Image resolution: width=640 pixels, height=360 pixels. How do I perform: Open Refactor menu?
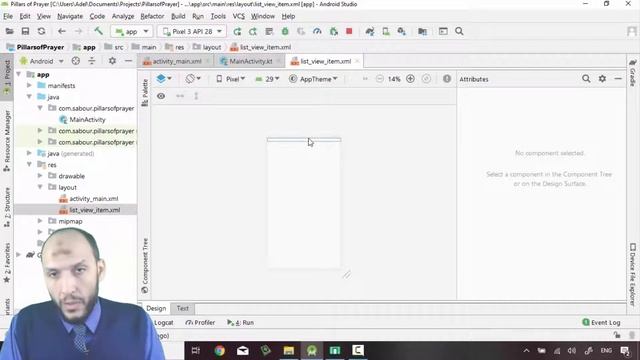[x=152, y=16]
